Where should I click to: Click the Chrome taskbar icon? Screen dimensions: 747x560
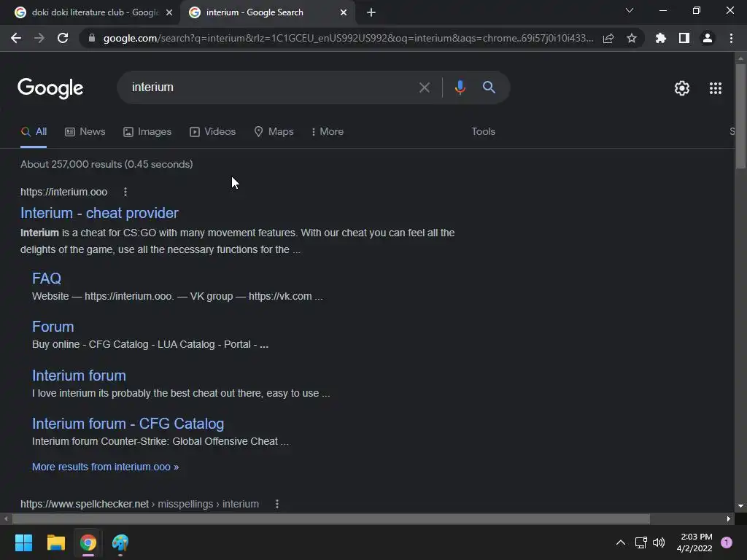point(88,542)
